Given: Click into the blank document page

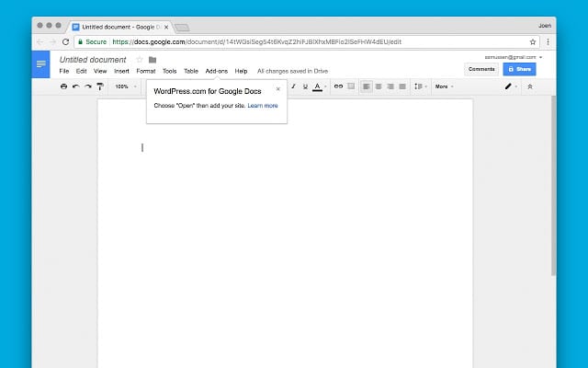Looking at the screenshot, I should click(285, 233).
